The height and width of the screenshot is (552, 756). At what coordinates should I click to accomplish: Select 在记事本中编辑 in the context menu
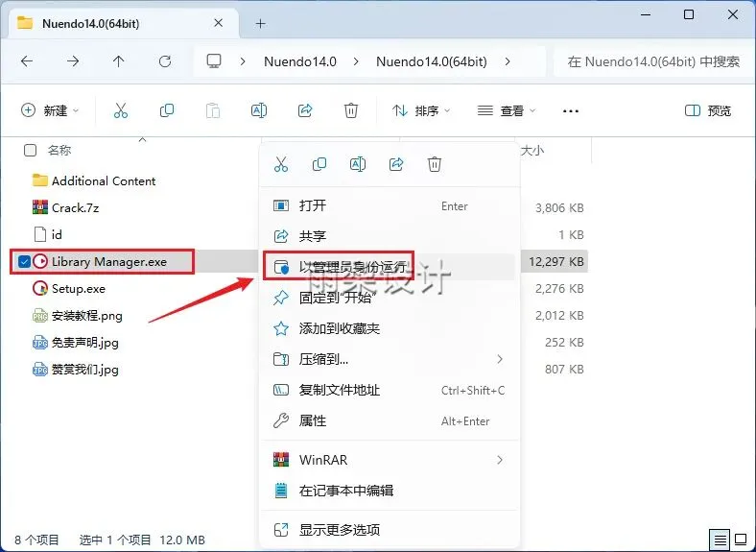point(390,491)
